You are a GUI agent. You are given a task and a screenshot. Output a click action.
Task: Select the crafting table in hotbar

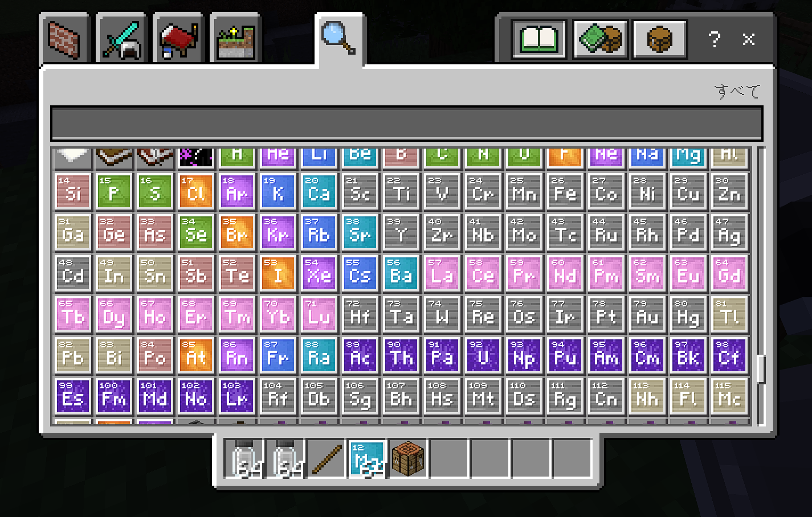(x=409, y=459)
